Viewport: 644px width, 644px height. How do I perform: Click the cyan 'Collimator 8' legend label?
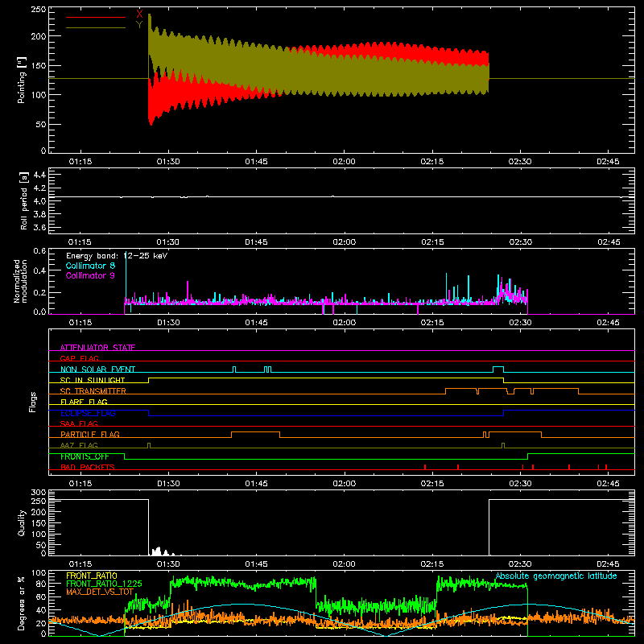[90, 266]
